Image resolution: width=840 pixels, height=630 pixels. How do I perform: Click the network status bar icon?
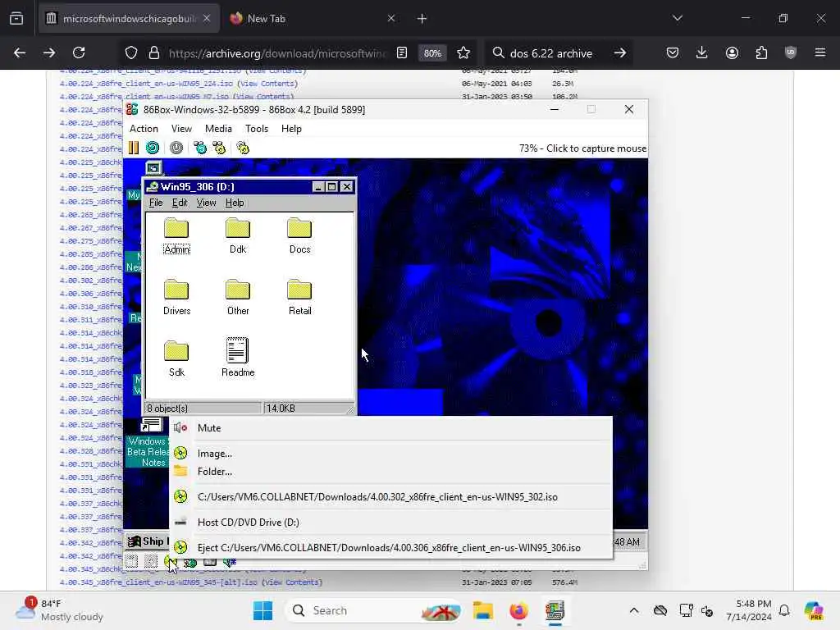[x=189, y=562]
